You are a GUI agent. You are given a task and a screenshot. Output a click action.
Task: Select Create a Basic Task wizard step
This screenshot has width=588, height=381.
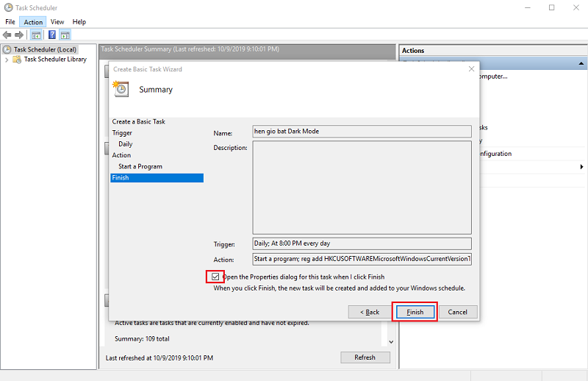tap(138, 121)
